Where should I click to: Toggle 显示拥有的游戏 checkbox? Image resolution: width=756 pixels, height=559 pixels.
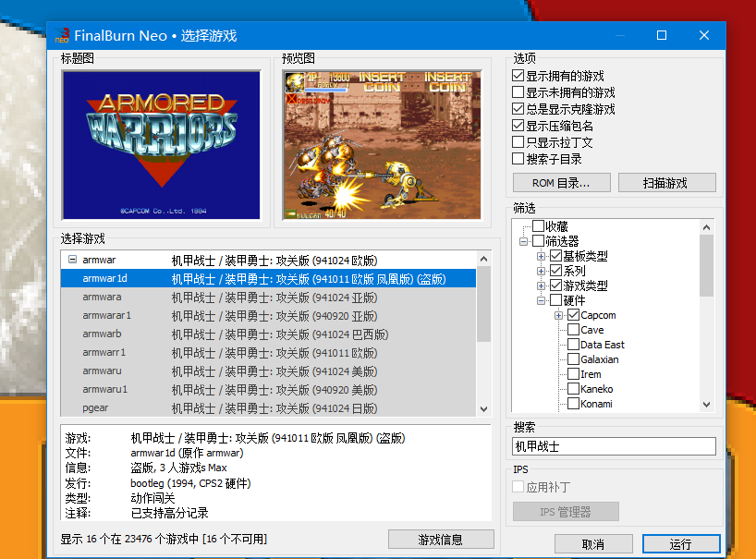tap(518, 76)
